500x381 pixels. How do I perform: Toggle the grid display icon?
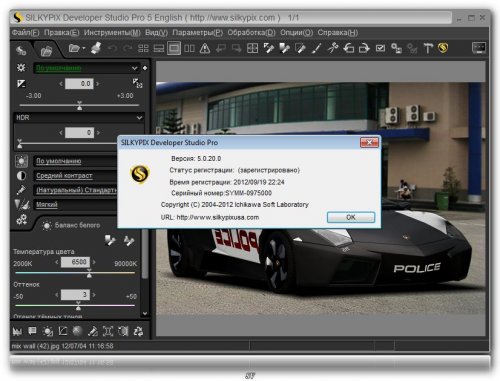point(252,49)
